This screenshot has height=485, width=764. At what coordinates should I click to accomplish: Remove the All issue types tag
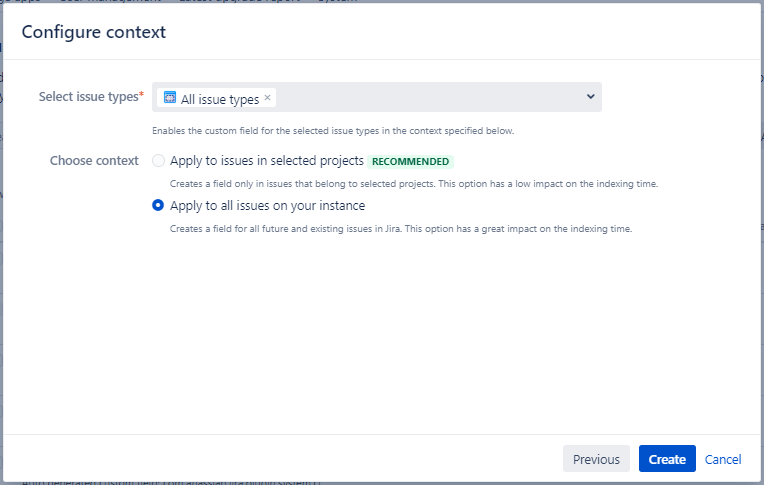click(267, 98)
